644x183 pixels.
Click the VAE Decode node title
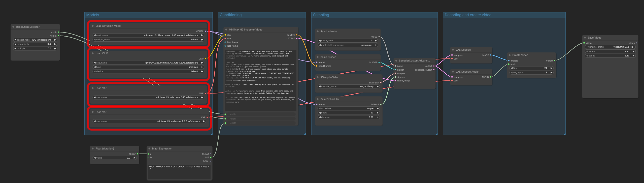(463, 50)
